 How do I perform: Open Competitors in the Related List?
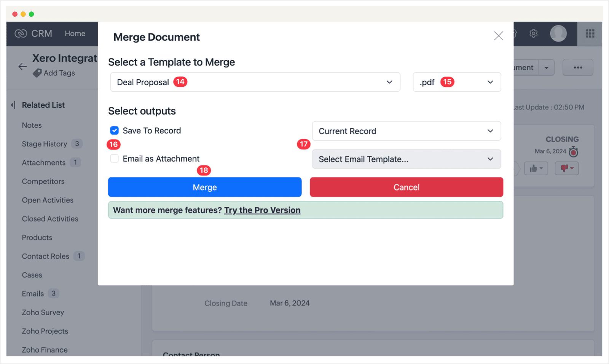coord(43,181)
